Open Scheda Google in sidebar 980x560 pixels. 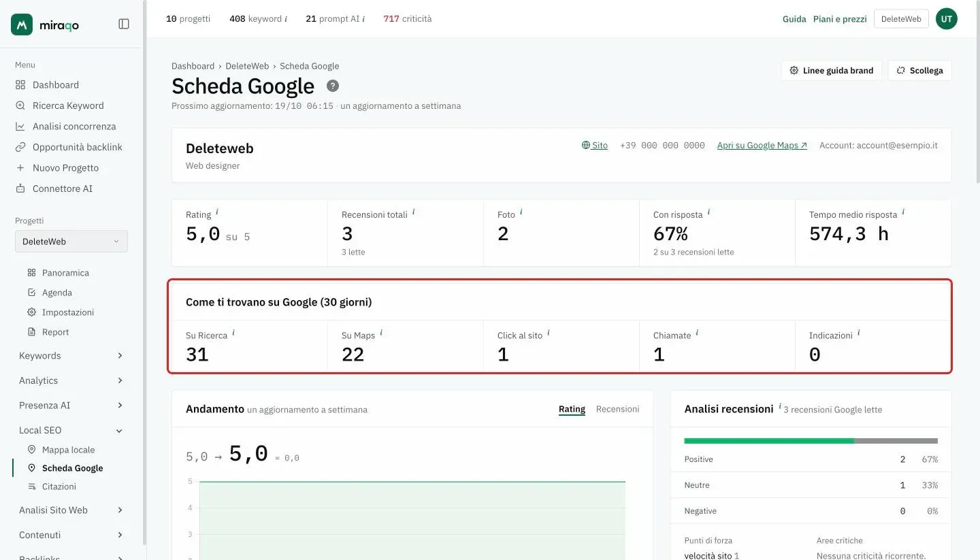click(x=72, y=468)
